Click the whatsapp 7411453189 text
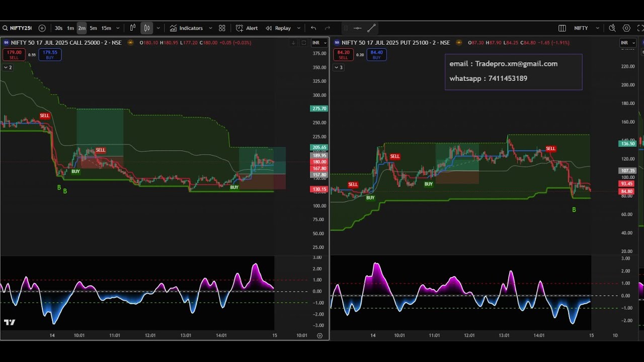The width and height of the screenshot is (644, 362). 488,78
